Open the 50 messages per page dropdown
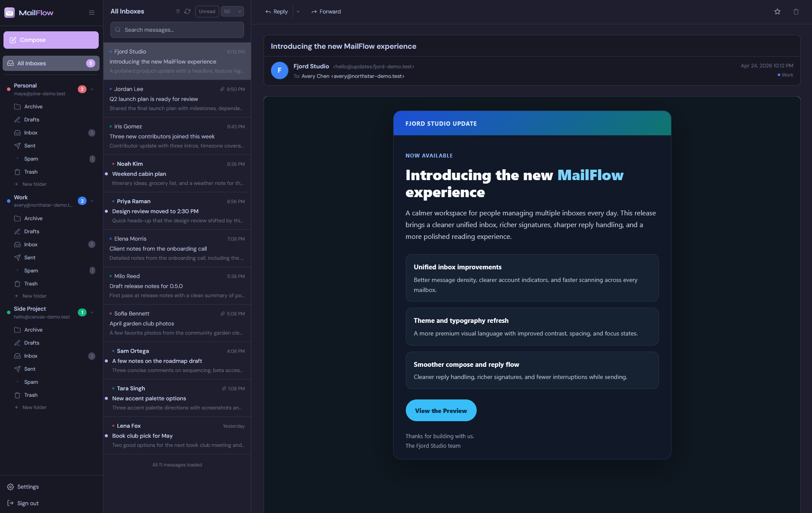This screenshot has width=812, height=513. (232, 11)
